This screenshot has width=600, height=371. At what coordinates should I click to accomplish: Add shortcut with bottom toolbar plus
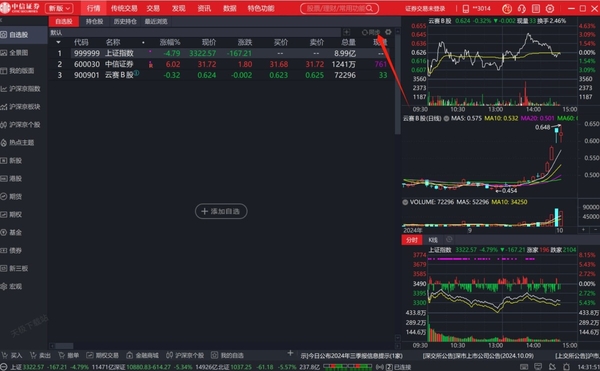pyautogui.click(x=290, y=353)
